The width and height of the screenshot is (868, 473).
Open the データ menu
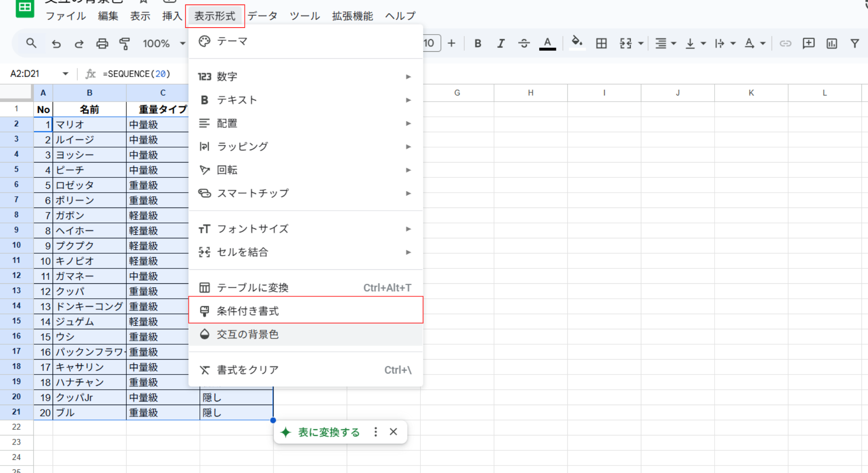263,16
